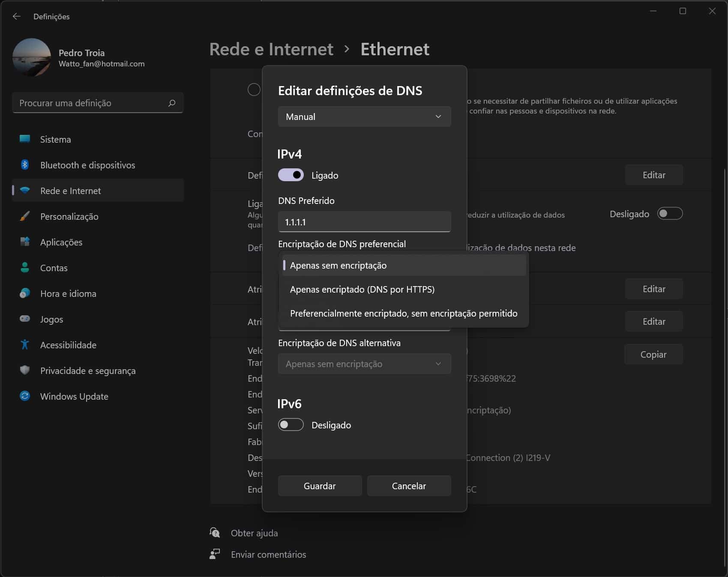Click the Windows Update sync icon

coord(25,396)
